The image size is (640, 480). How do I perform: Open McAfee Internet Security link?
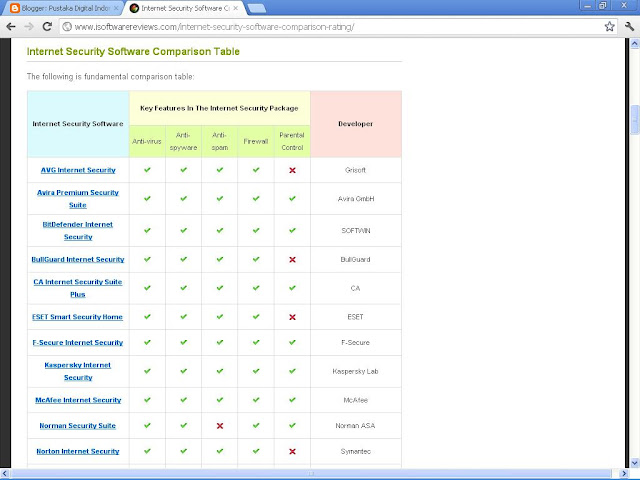(x=78, y=400)
